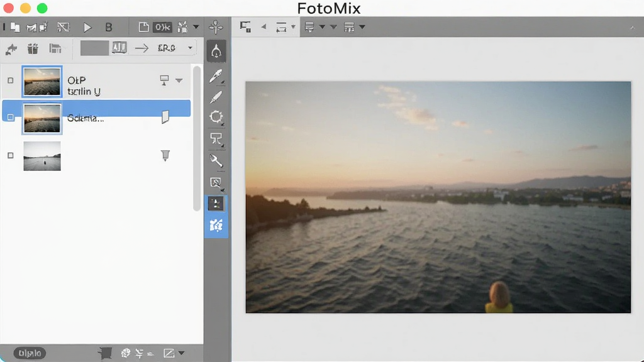The height and width of the screenshot is (362, 644).
Task: Open the dropdown arrow ending the top-left toolbar
Action: [196, 27]
